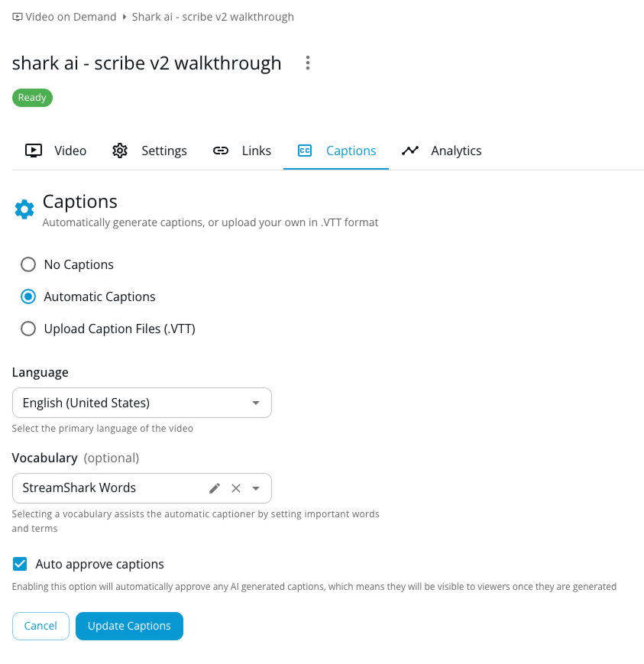The width and height of the screenshot is (644, 664).
Task: Click the Cancel button
Action: 40,626
